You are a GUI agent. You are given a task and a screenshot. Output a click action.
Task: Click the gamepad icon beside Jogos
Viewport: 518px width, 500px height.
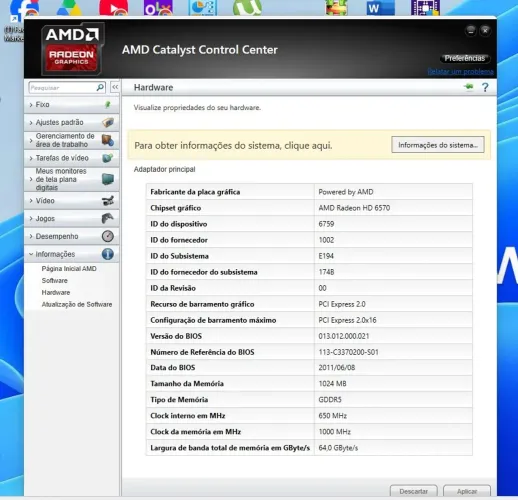tap(108, 218)
